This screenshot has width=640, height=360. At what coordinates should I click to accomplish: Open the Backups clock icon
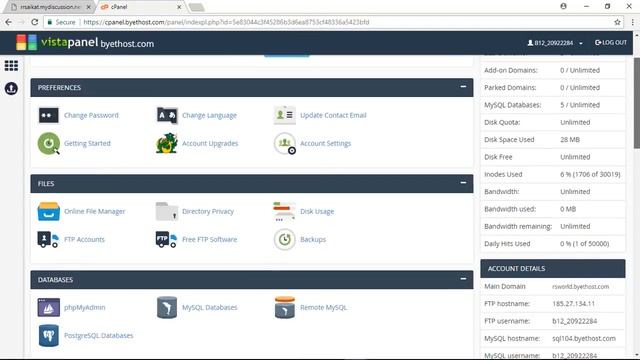click(x=284, y=240)
